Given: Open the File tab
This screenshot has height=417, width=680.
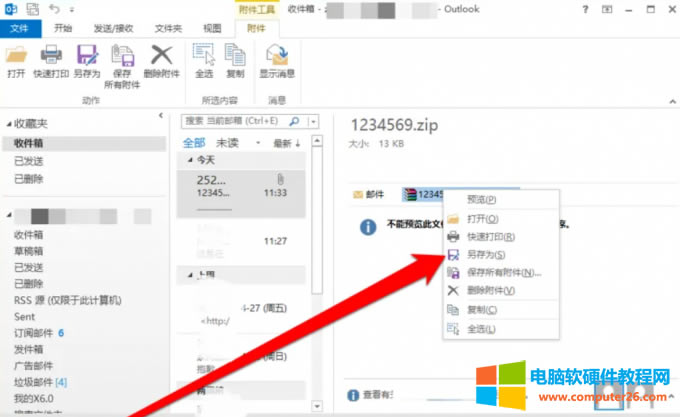Looking at the screenshot, I should 20,29.
